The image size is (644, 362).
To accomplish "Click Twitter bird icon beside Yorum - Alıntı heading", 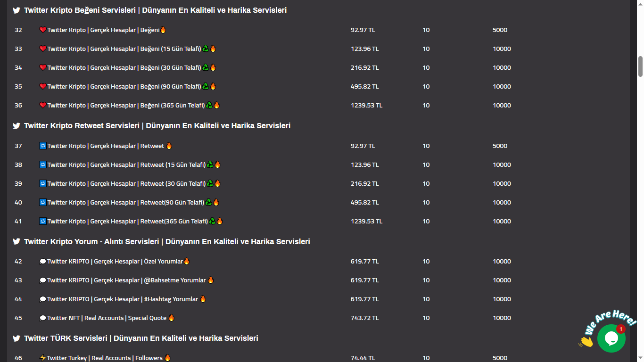I will (17, 241).
